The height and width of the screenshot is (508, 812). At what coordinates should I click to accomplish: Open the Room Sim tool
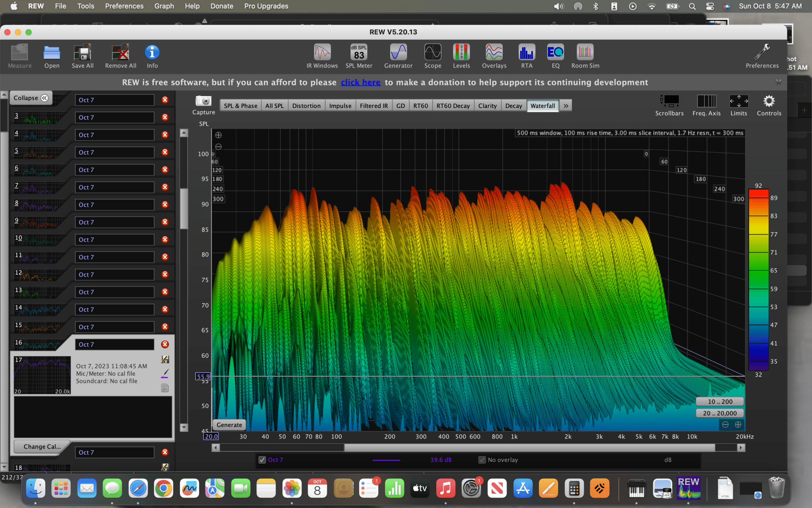[585, 56]
